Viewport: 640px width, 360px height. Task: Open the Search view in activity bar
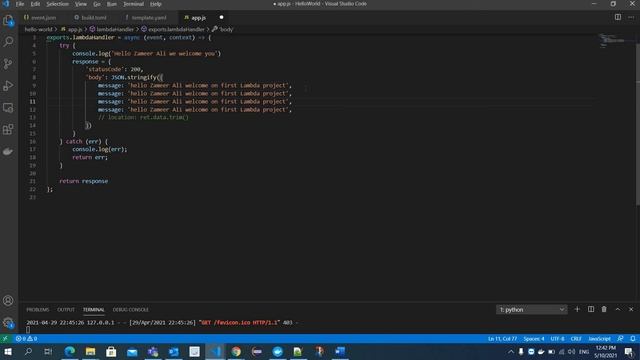(8, 42)
